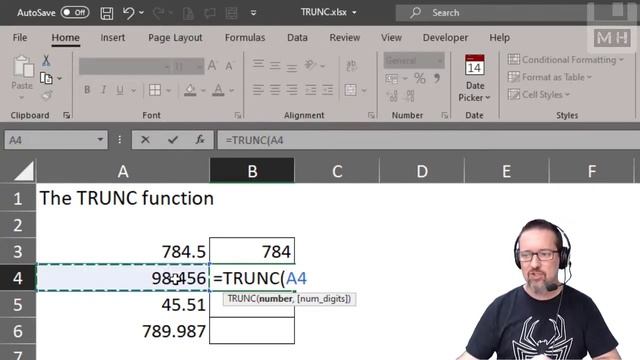This screenshot has height=360, width=640.
Task: Click the Save icon
Action: pyautogui.click(x=107, y=13)
